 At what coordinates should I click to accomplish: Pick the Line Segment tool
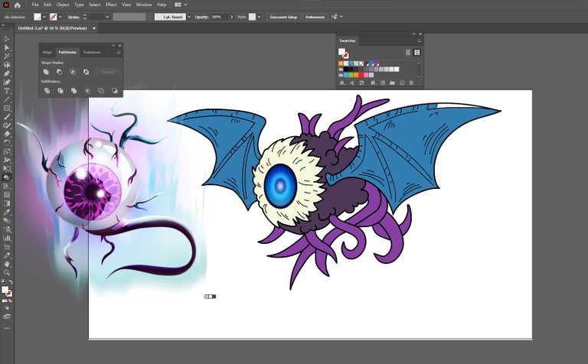pyautogui.click(x=7, y=99)
